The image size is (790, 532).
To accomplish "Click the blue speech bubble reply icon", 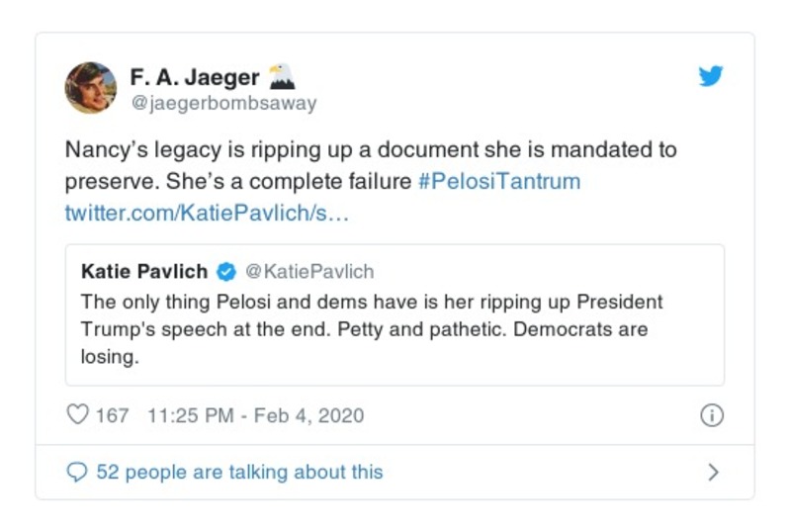I will click(x=76, y=472).
